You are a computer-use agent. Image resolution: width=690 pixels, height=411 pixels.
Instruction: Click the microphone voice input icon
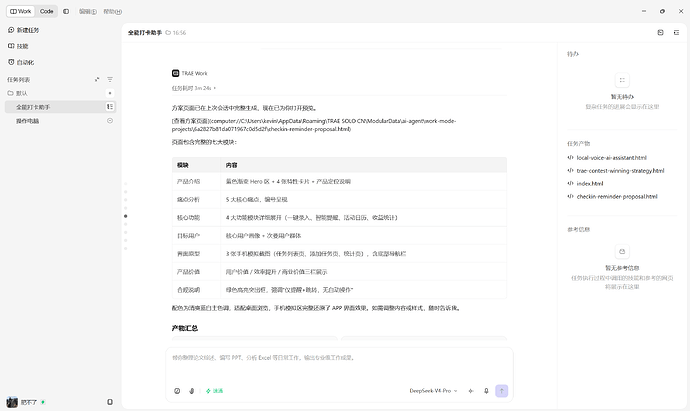point(486,391)
